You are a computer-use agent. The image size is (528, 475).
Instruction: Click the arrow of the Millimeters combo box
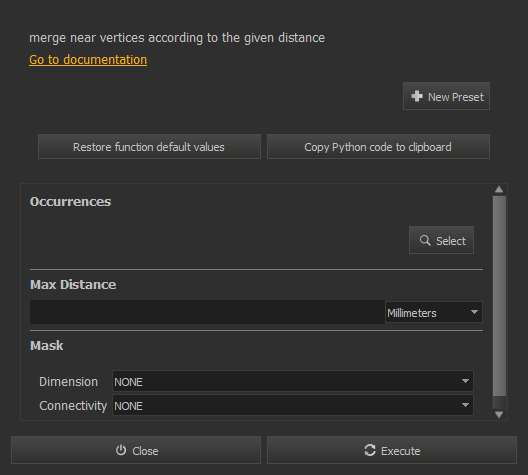pos(474,312)
